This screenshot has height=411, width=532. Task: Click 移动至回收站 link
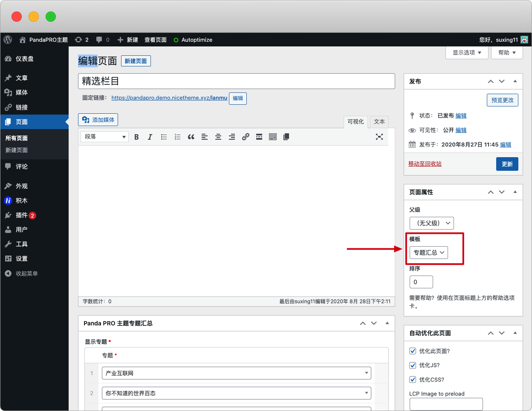coord(425,164)
